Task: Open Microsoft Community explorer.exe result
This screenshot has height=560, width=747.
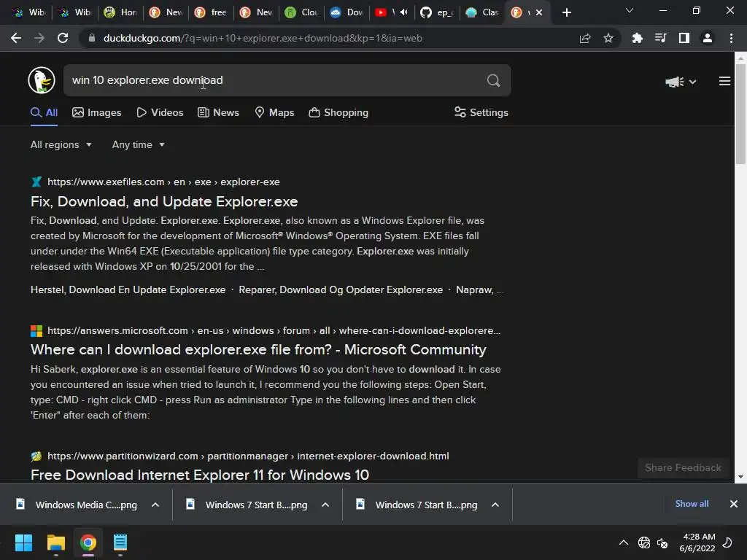Action: (258, 350)
